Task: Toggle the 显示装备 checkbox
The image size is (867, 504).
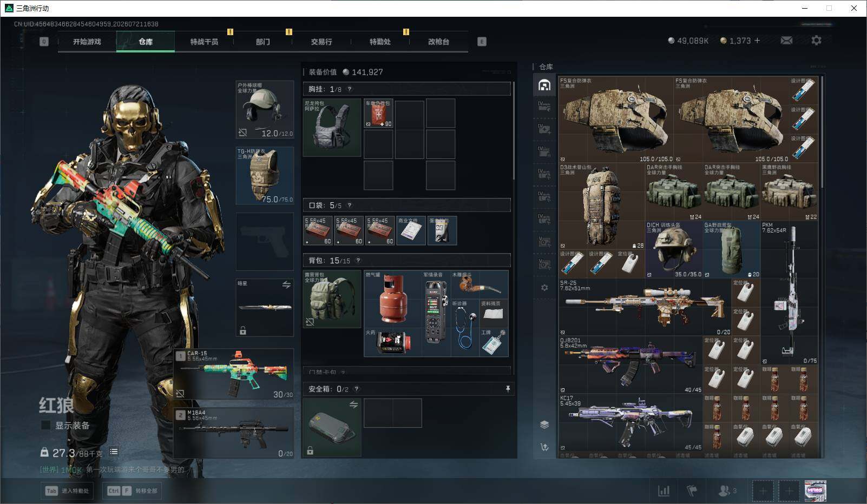Action: (45, 426)
